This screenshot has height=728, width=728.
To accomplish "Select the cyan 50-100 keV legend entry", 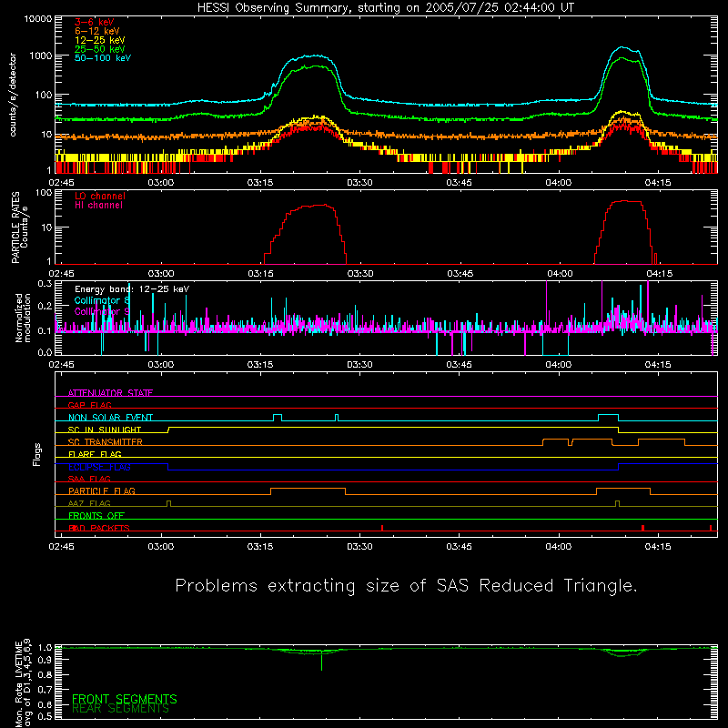I will point(103,58).
